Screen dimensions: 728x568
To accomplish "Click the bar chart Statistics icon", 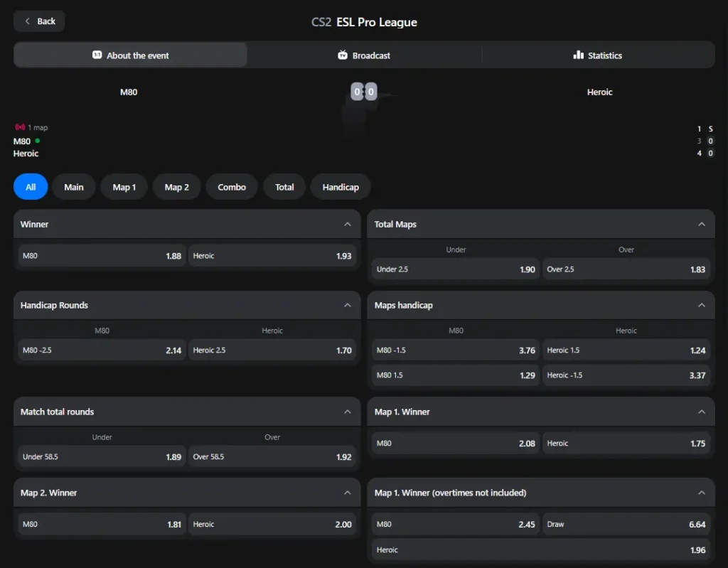I will point(579,55).
